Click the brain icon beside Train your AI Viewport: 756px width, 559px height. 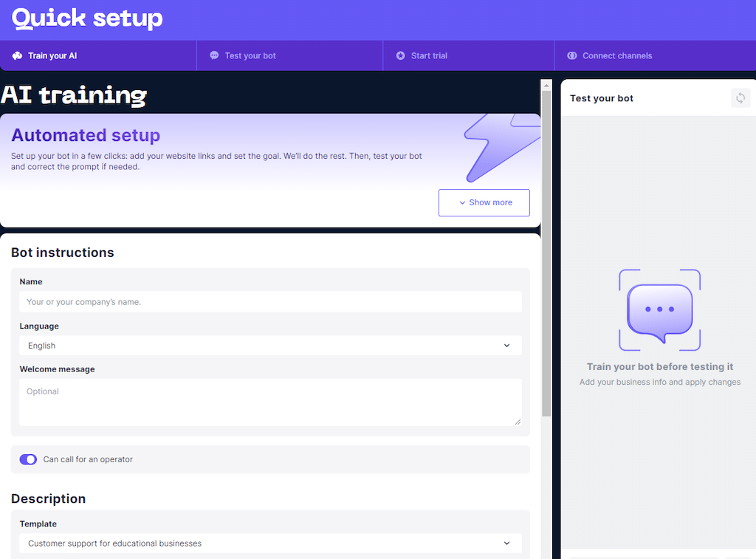(18, 55)
